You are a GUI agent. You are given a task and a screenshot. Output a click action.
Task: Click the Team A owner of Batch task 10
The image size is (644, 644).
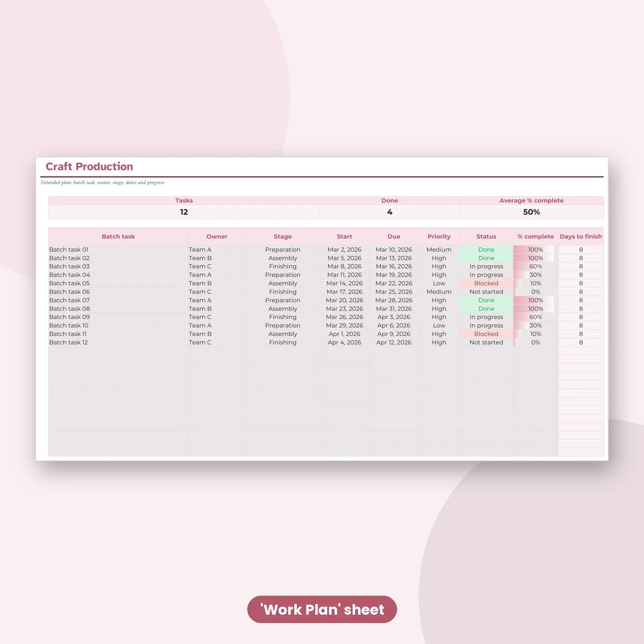[x=217, y=325]
